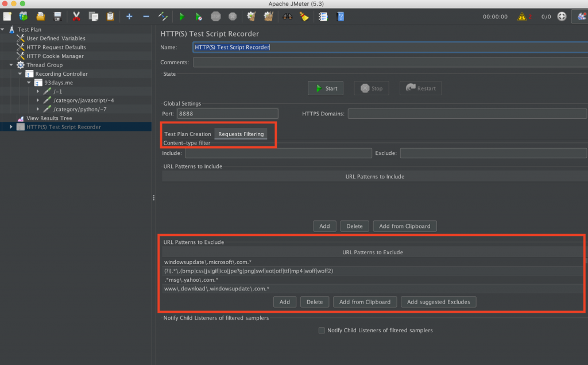The width and height of the screenshot is (588, 365).
Task: Select the windowsupdate\.microsoft\.com.* exclude row
Action: 373,262
